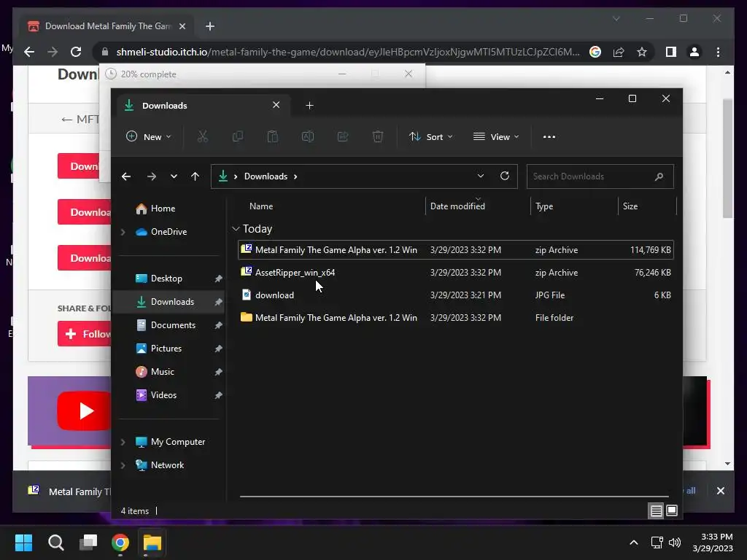
Task: Open Task View on taskbar
Action: pyautogui.click(x=88, y=542)
